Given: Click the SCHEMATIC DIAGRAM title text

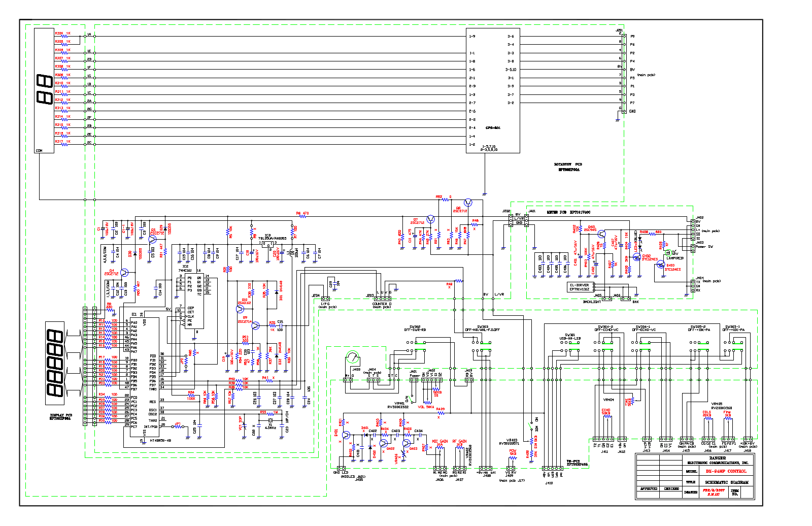Looking at the screenshot, I should 726,482.
